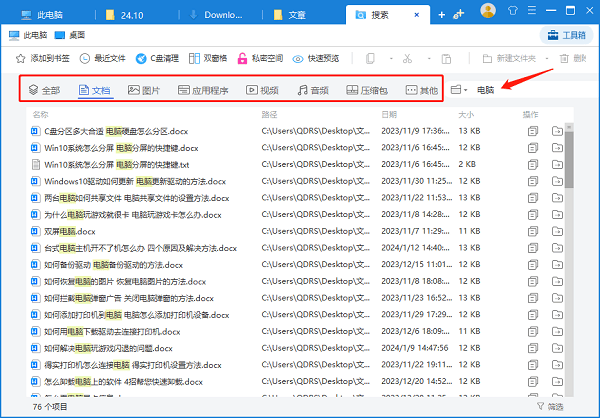Image resolution: width=600 pixels, height=418 pixels.
Task: Select file 得实打印机怎么连接电脑 docx
Action: coord(133,365)
